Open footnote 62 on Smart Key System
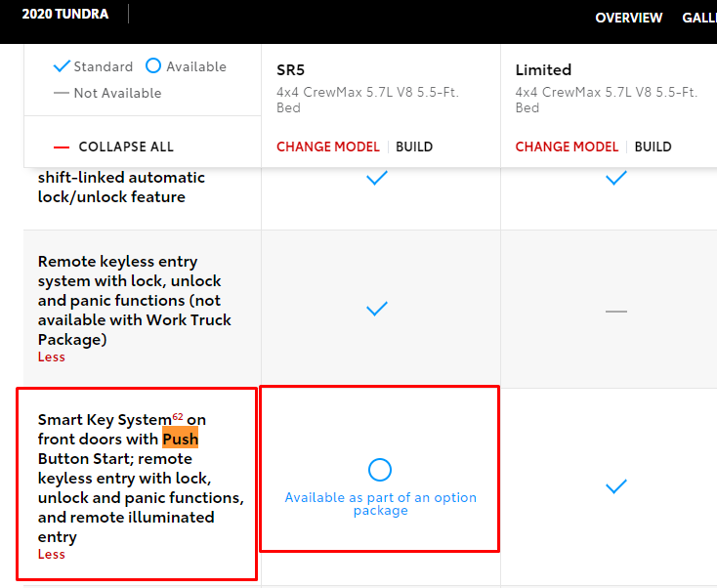Image resolution: width=717 pixels, height=588 pixels. (x=178, y=416)
